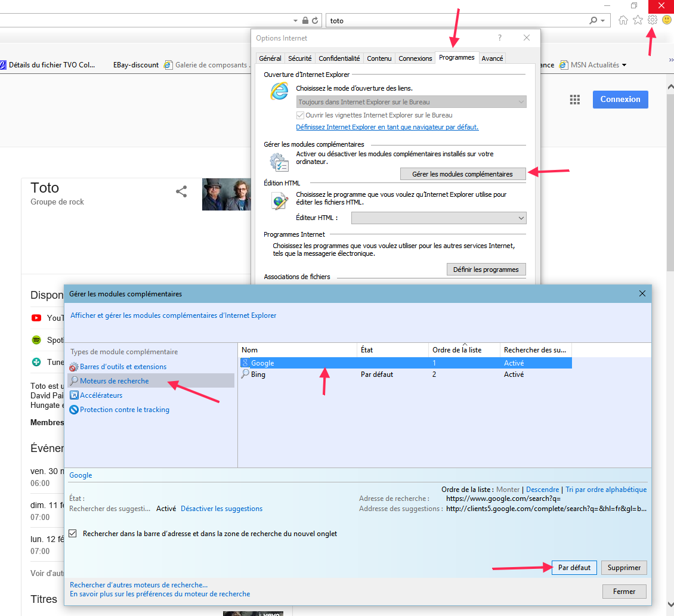
Task: Click 'Rechercher d'autres moteurs de recherche' link
Action: coord(139,584)
